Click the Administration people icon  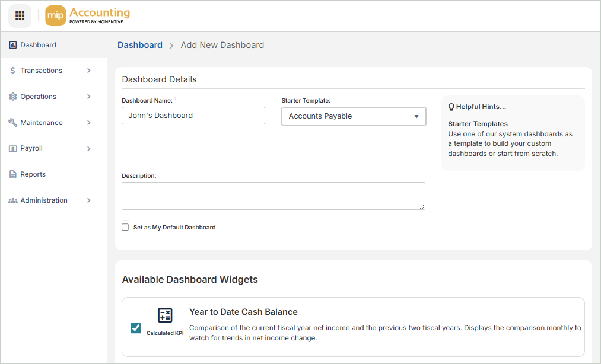[13, 200]
